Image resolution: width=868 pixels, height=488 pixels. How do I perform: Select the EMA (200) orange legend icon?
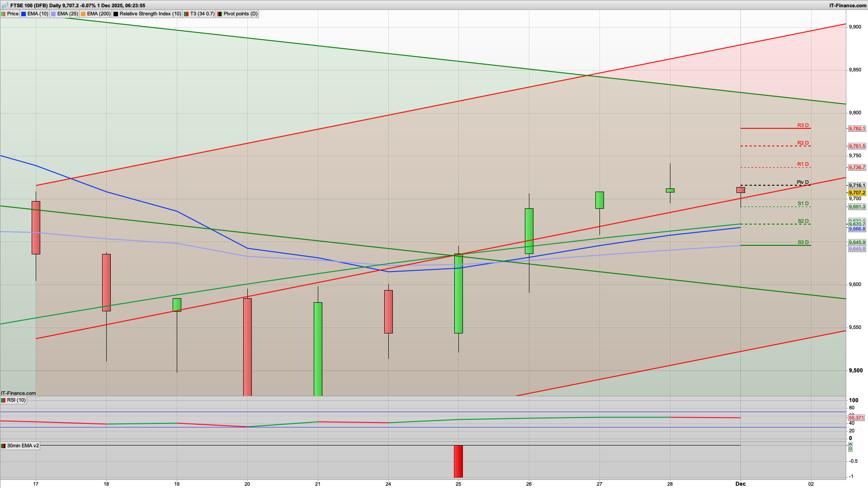[82, 14]
